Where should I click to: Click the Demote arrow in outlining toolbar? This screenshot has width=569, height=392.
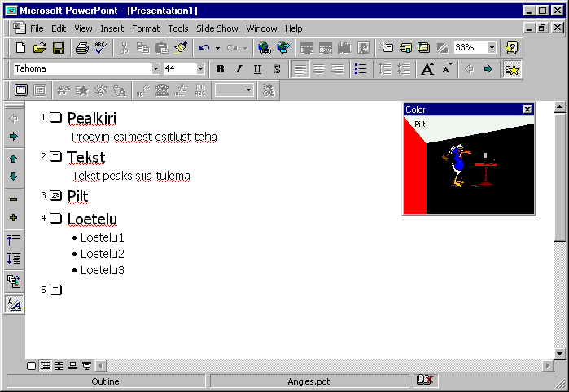(13, 137)
